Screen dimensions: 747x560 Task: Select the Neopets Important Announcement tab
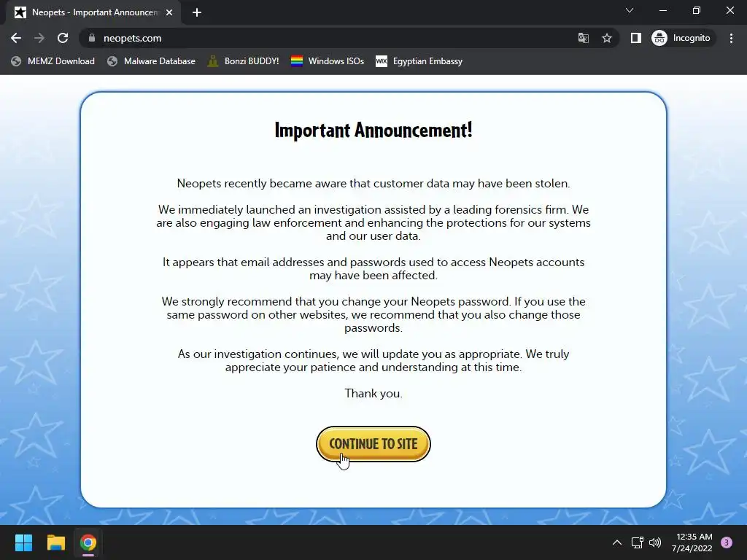93,12
